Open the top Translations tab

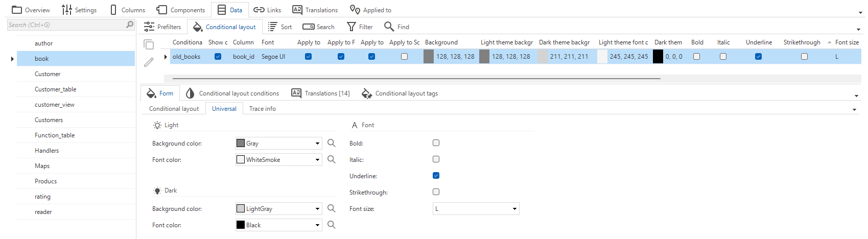tap(315, 10)
